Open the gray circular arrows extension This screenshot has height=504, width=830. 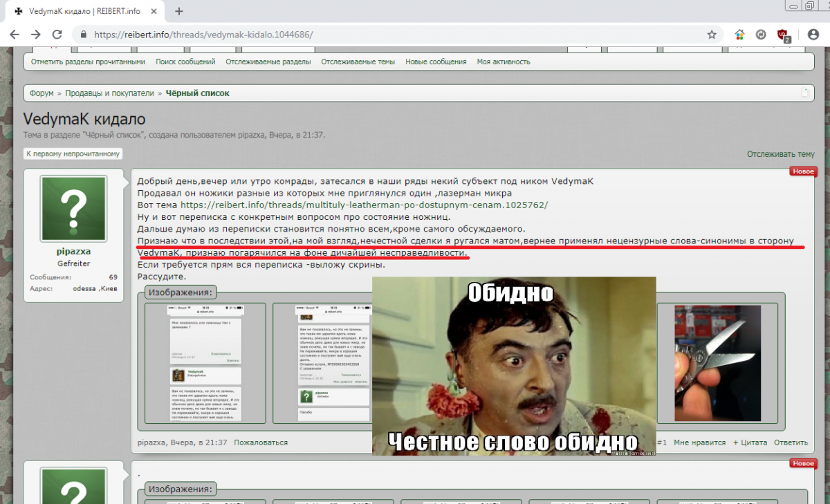click(x=761, y=34)
